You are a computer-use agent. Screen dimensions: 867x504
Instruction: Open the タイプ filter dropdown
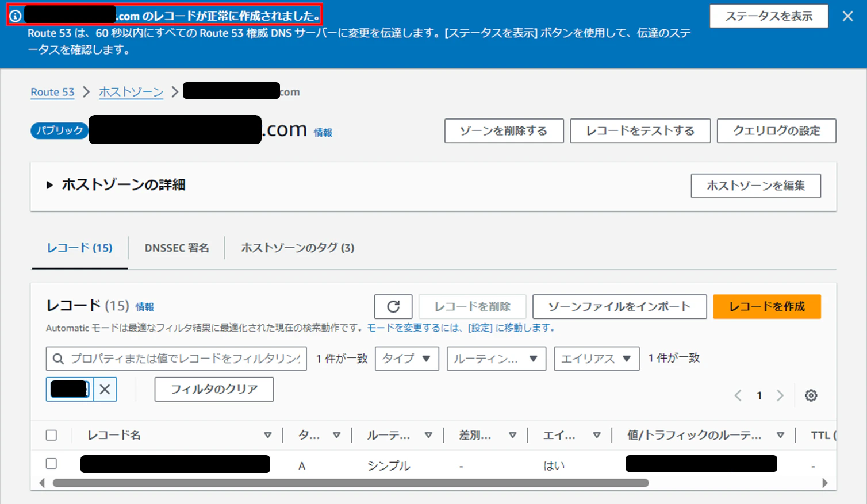407,359
